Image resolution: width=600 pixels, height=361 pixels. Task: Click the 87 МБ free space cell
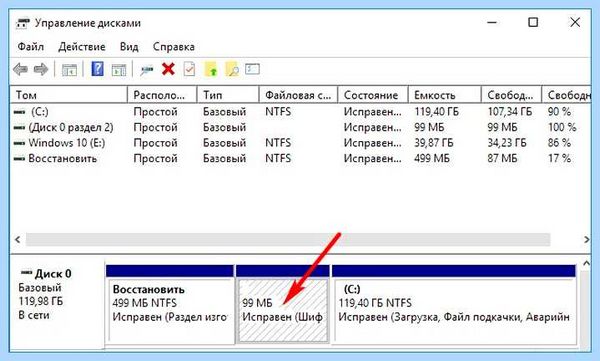[x=502, y=158]
